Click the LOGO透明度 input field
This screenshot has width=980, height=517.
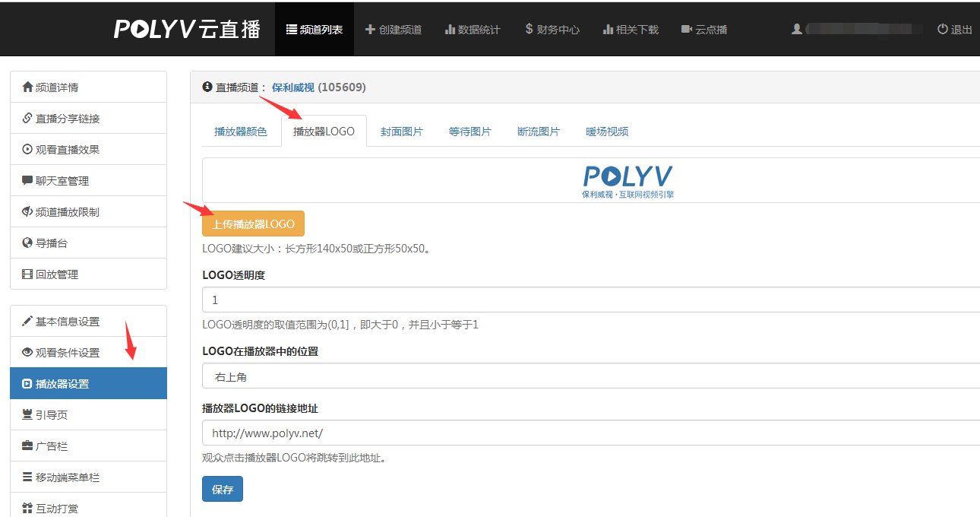tap(590, 300)
